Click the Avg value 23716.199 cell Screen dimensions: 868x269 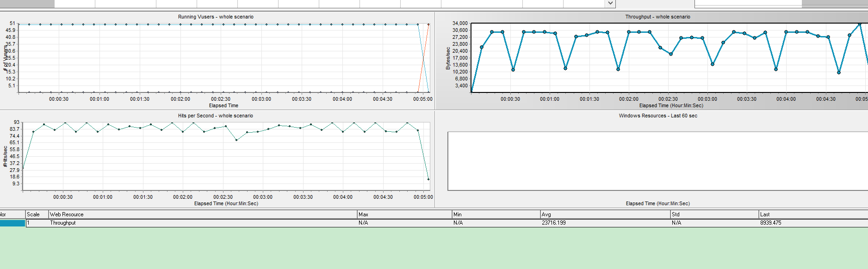(x=605, y=223)
